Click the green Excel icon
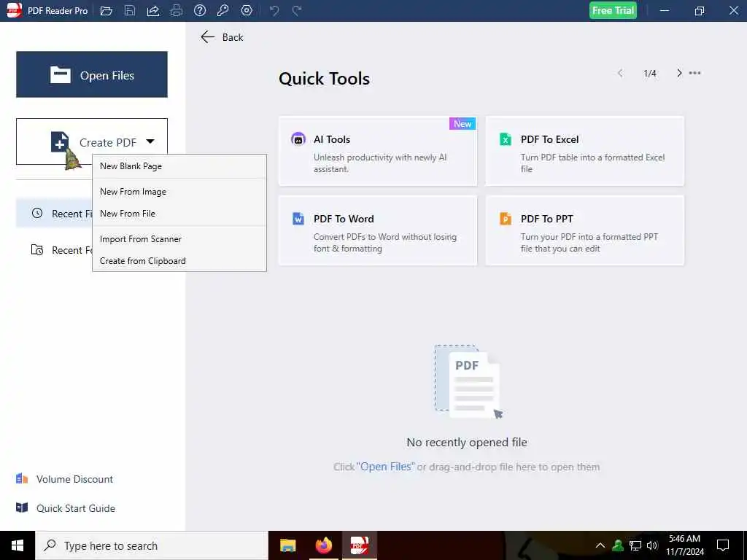Viewport: 747px width, 560px height. (505, 139)
